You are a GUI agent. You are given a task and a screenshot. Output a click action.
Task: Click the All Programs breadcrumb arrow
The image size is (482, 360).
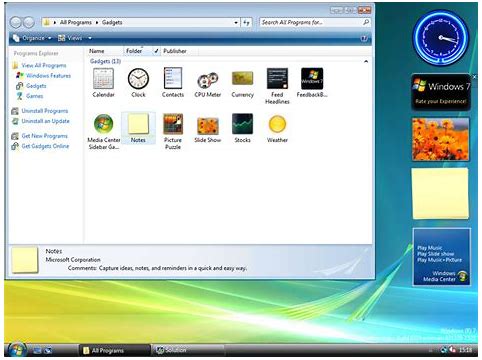(x=97, y=22)
